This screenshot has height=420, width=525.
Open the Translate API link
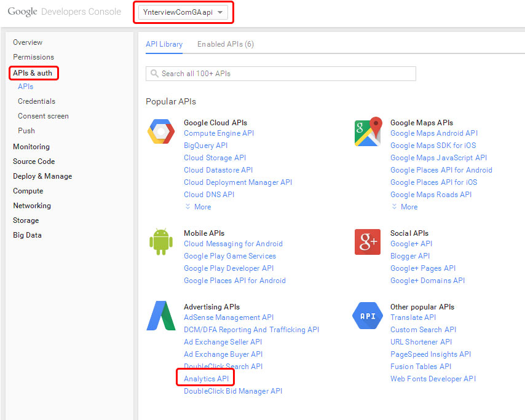(413, 317)
